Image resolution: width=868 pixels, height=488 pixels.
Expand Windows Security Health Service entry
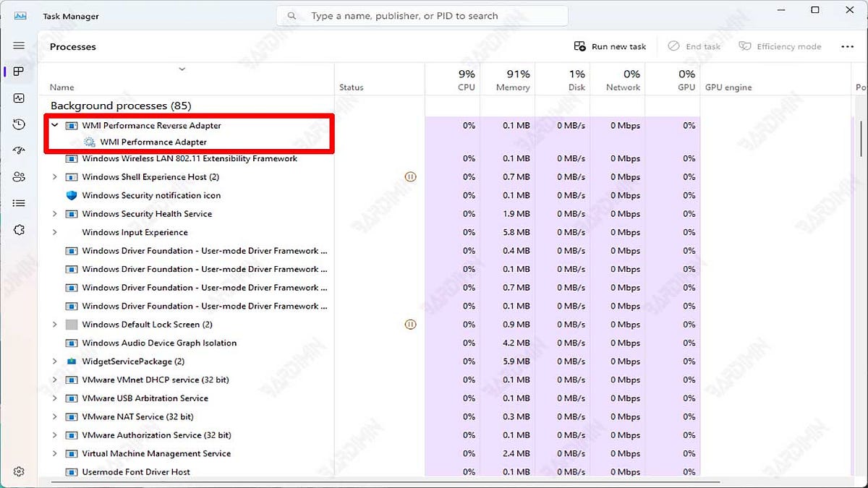(x=54, y=214)
